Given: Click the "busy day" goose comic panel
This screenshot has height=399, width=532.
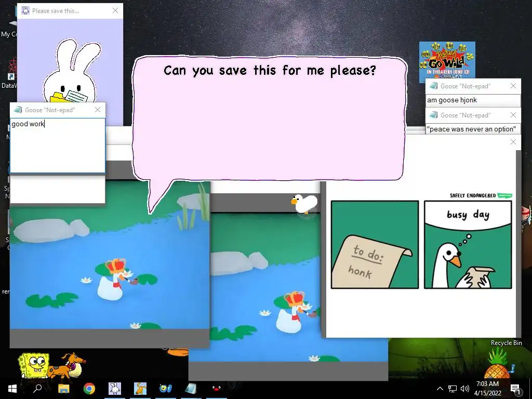Looking at the screenshot, I should (468, 245).
